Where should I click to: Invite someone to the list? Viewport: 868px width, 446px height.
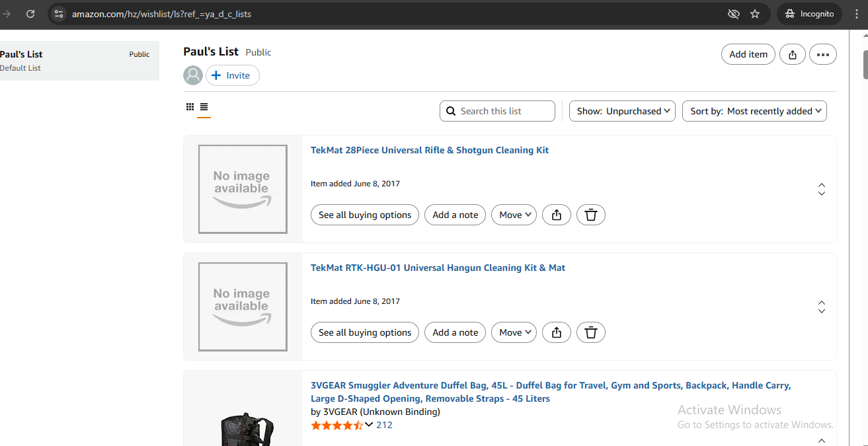(233, 75)
